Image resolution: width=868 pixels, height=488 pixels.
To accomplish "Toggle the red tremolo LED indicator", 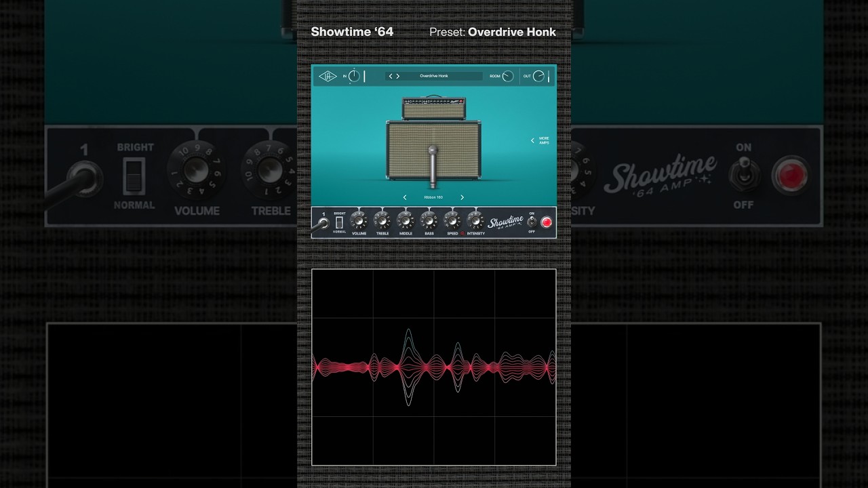I will (x=463, y=233).
